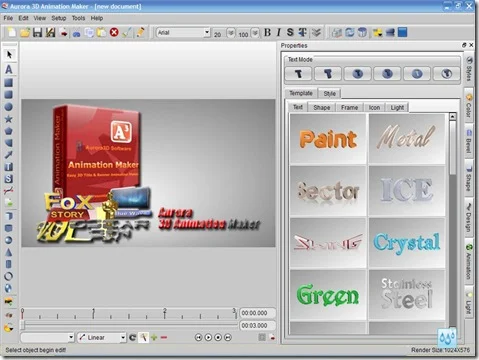This screenshot has height=360, width=479.
Task: Switch to the Style tab
Action: [330, 94]
